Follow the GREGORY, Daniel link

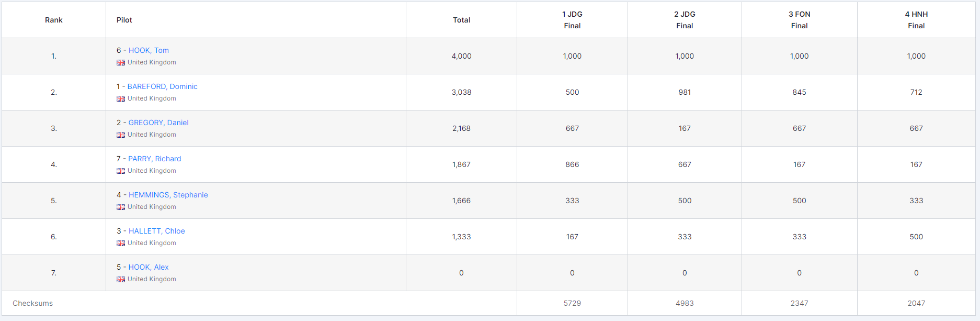tap(158, 123)
